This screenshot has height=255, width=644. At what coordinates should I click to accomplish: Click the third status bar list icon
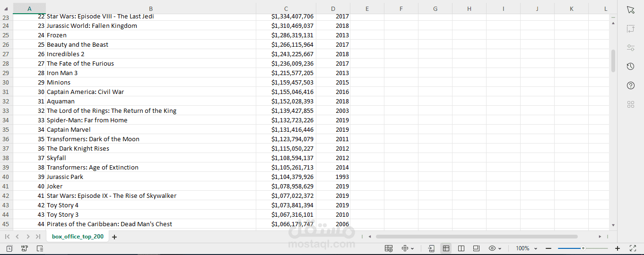tap(40, 248)
